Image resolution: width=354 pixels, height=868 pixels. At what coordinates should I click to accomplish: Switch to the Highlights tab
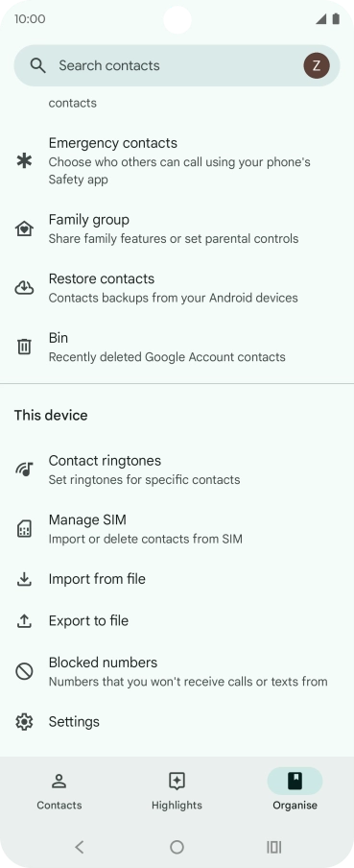coord(177,791)
